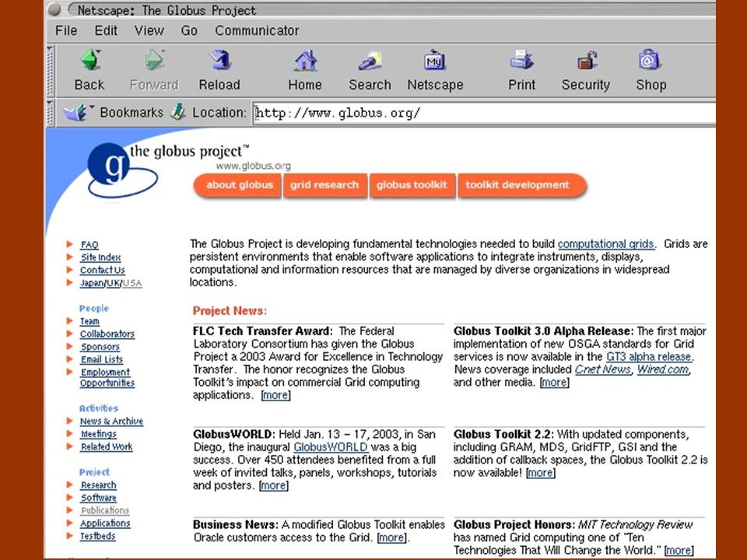Open the Collaborators link

(x=107, y=334)
